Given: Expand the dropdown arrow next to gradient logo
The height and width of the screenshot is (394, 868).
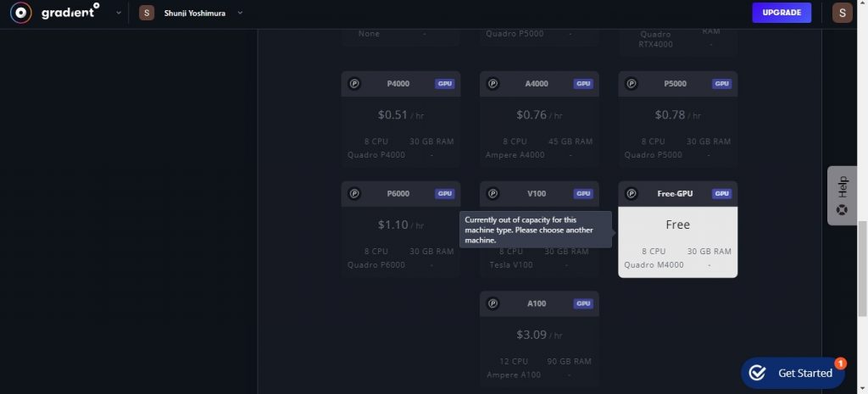Looking at the screenshot, I should [118, 13].
